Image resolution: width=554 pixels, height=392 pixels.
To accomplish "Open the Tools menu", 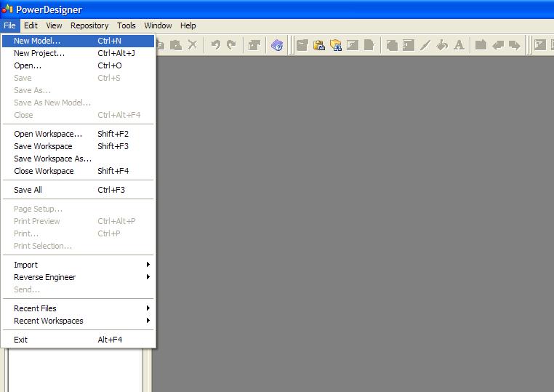I will pos(126,25).
